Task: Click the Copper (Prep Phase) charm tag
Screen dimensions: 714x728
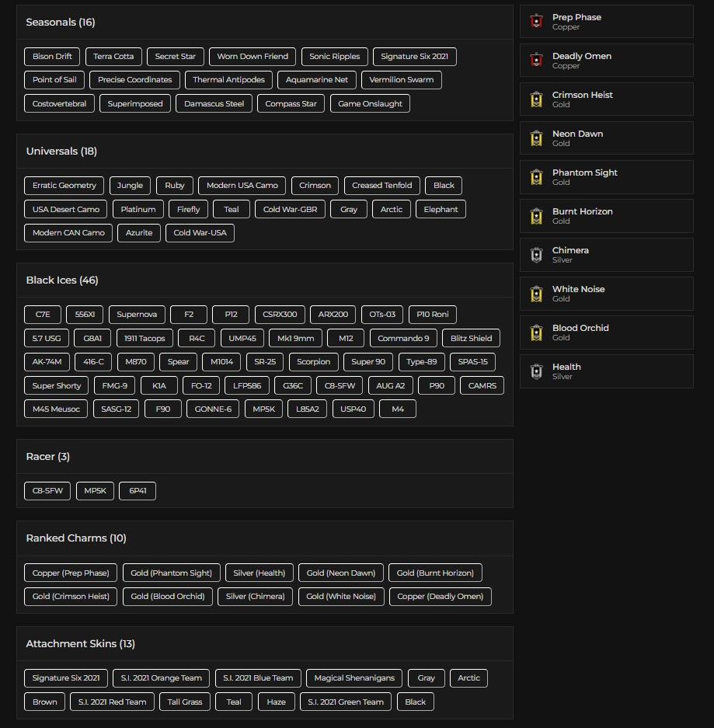Action: [71, 573]
